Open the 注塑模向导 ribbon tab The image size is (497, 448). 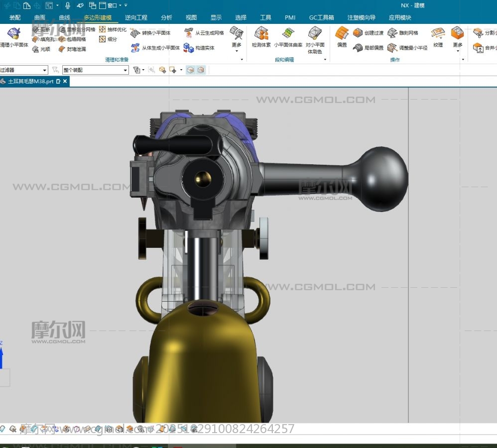pos(362,17)
